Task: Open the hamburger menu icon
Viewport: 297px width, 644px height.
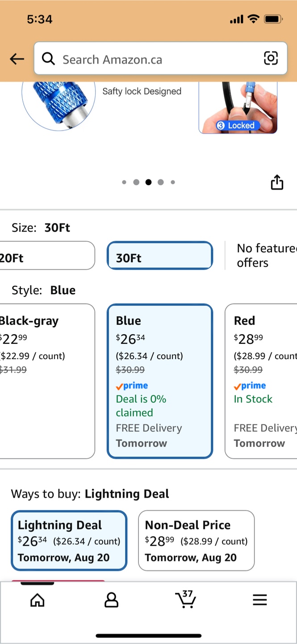Action: point(259,600)
